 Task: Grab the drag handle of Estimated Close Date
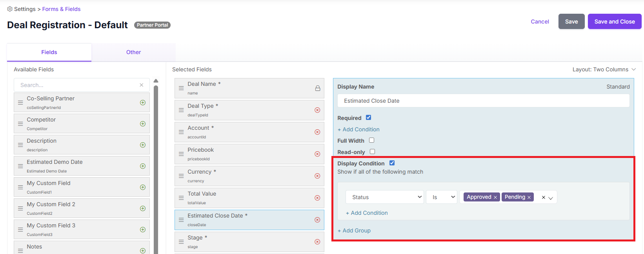click(181, 220)
